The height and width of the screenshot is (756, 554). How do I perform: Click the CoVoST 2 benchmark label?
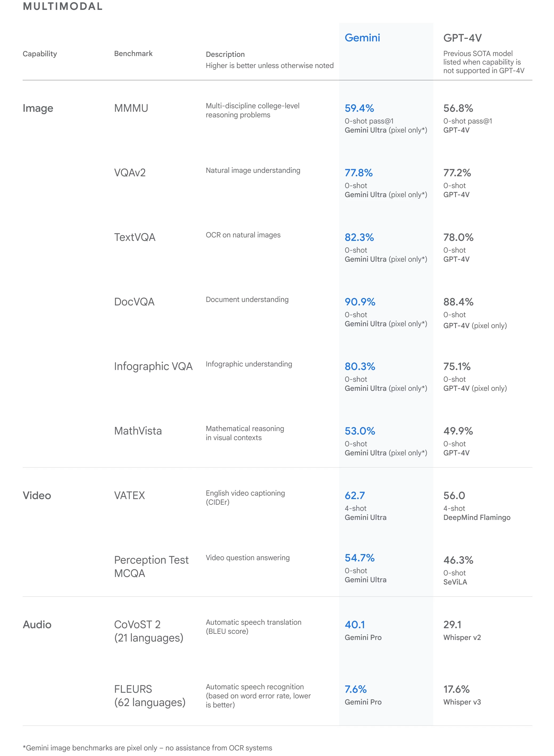pyautogui.click(x=148, y=631)
